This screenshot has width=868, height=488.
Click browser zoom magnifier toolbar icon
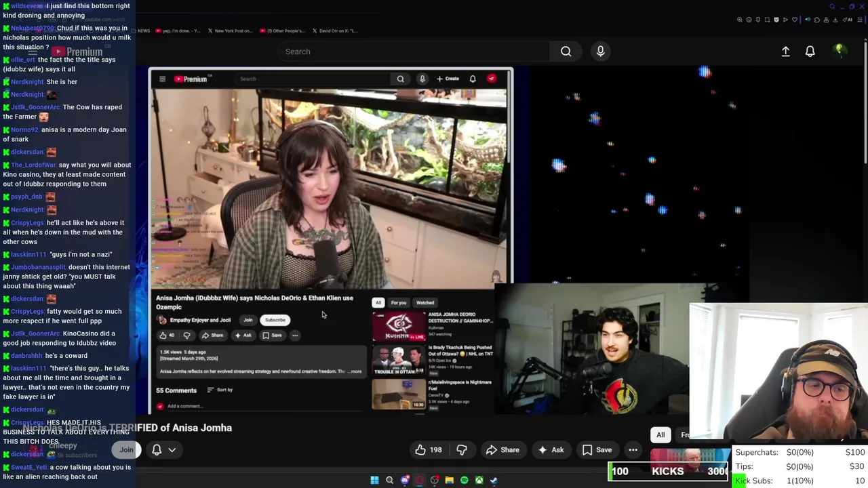(x=740, y=20)
